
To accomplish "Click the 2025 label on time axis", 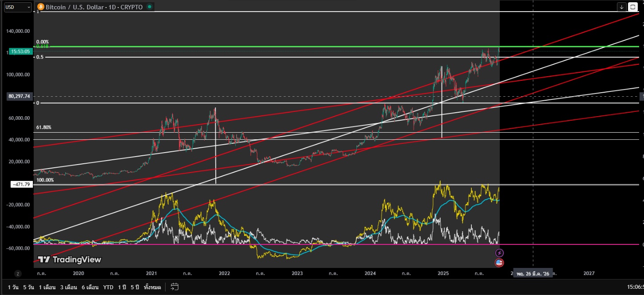I will click(x=443, y=274).
